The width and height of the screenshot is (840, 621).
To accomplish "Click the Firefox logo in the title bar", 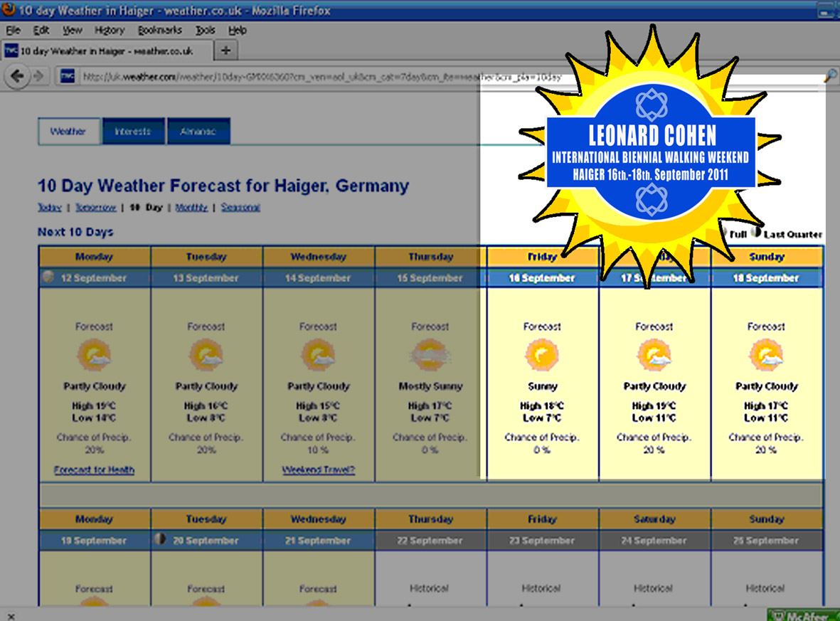I will pos(8,9).
